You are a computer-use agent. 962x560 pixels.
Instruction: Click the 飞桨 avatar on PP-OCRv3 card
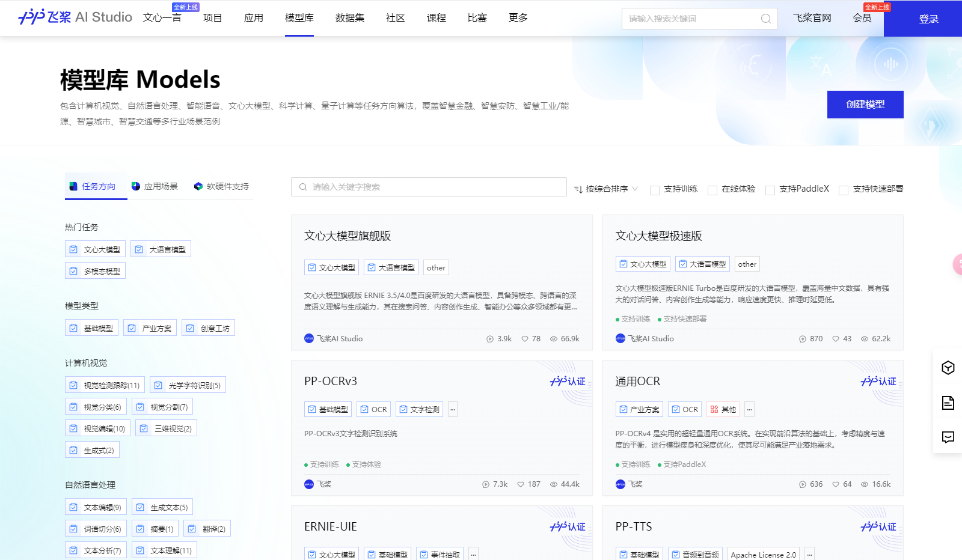click(x=309, y=484)
